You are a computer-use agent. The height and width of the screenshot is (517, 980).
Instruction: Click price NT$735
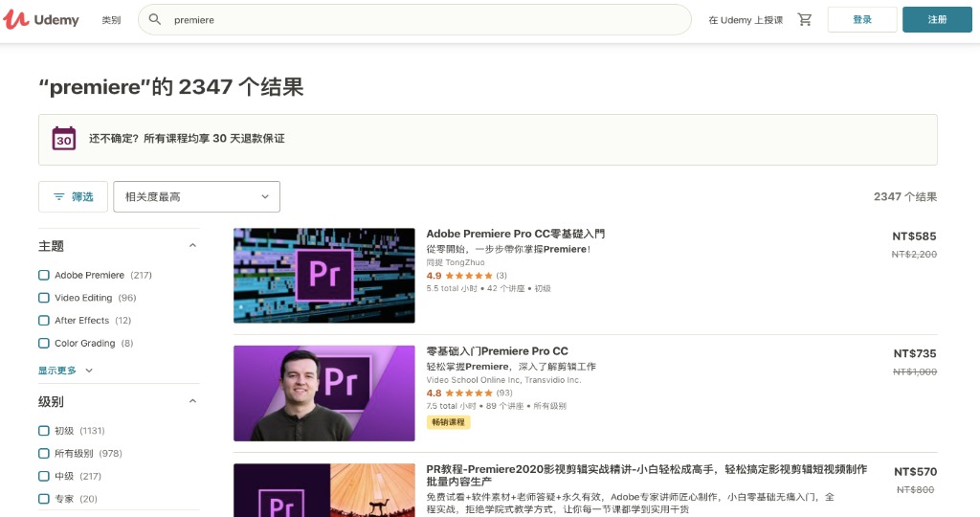coord(915,354)
